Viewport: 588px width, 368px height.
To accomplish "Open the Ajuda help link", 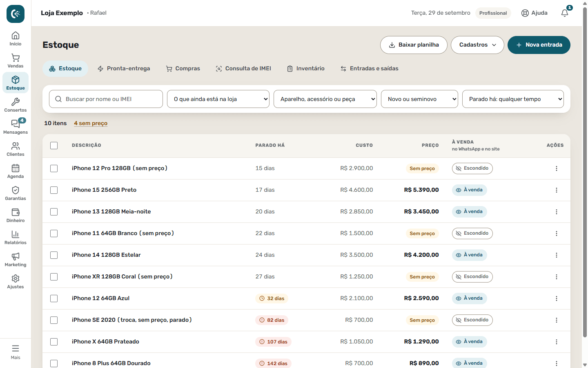I will [535, 13].
